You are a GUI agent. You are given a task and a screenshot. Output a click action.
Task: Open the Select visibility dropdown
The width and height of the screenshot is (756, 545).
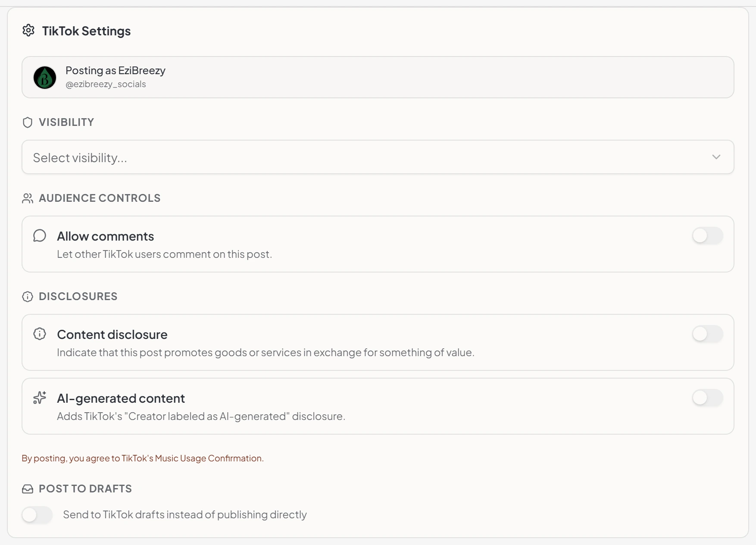pyautogui.click(x=378, y=157)
